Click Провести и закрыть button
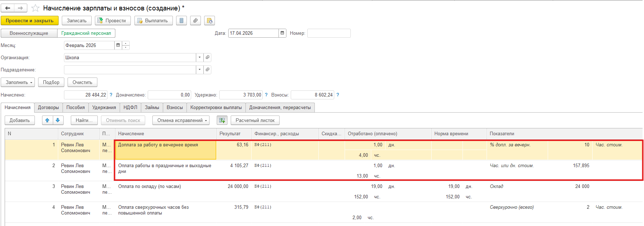This screenshot has height=226, width=644. 29,20
